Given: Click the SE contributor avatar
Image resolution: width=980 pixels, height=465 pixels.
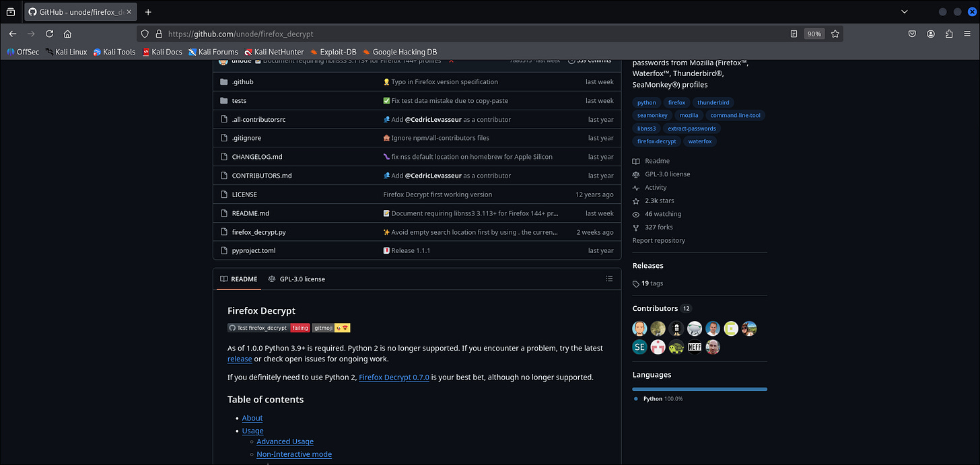Looking at the screenshot, I should pos(639,347).
